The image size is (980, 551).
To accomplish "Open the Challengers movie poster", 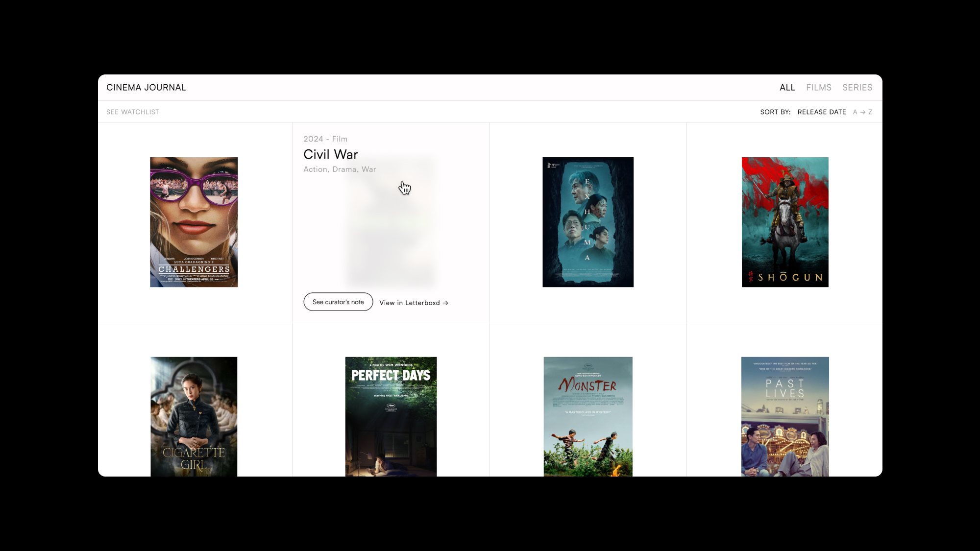I will 194,222.
